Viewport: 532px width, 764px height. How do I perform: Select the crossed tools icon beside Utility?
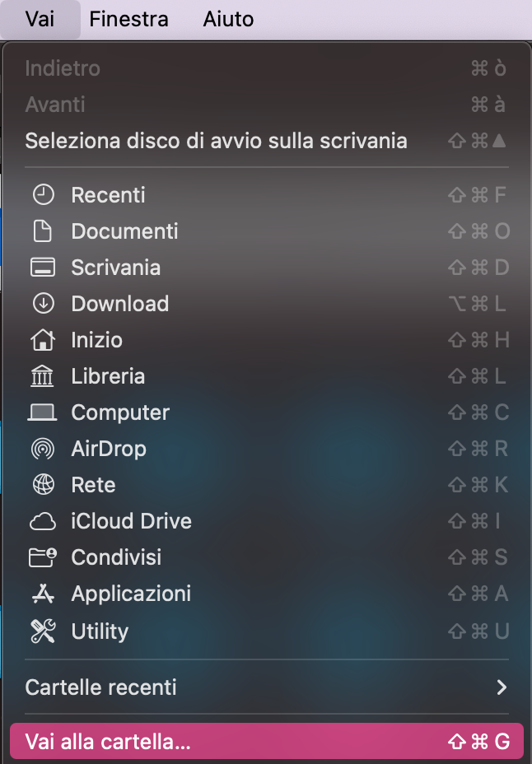coord(46,631)
